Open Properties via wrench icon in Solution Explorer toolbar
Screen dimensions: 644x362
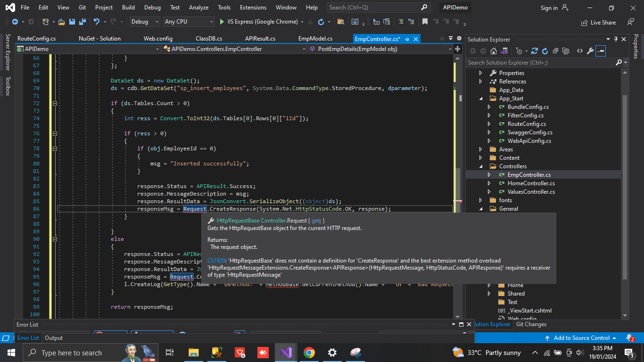pyautogui.click(x=590, y=51)
